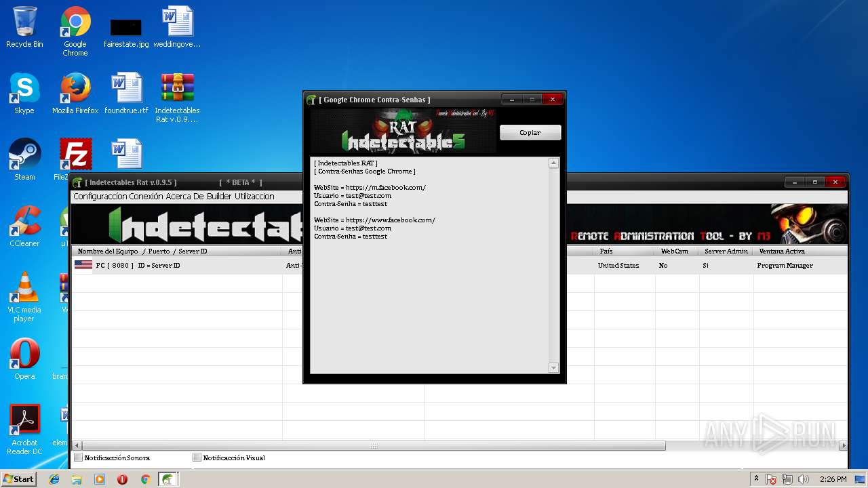
Task: Open the Conexión menu
Action: pyautogui.click(x=146, y=197)
